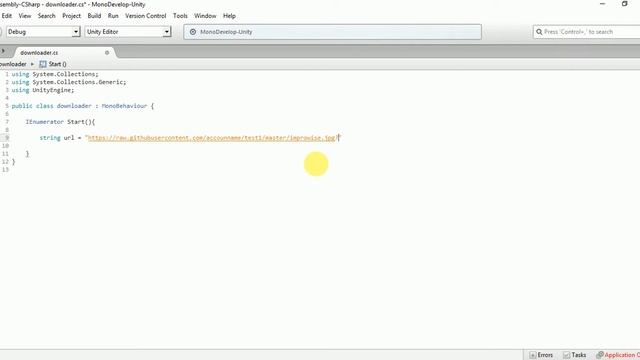This screenshot has width=640, height=360.
Task: Open the Project menu
Action: click(71, 16)
